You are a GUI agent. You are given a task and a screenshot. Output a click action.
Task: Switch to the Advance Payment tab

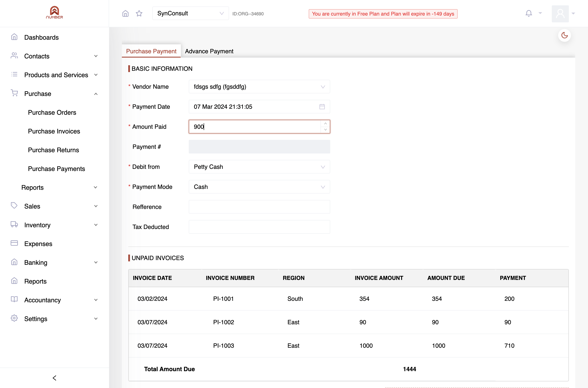(x=209, y=51)
